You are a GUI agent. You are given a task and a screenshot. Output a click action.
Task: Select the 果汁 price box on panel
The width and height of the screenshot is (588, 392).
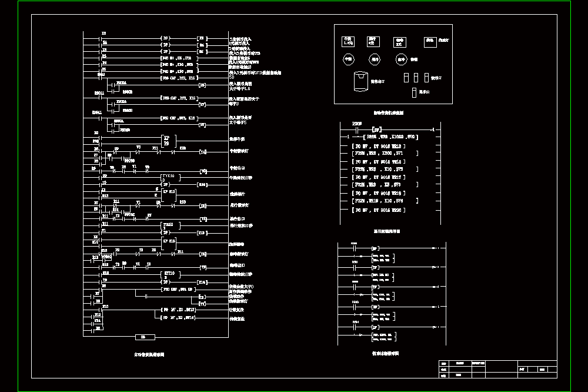click(373, 41)
